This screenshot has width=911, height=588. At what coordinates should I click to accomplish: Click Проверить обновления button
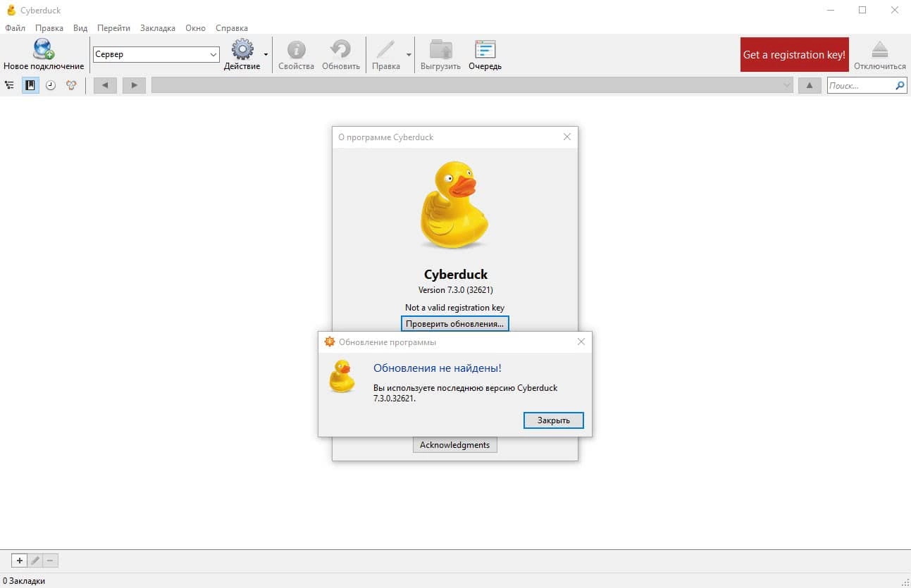point(455,323)
